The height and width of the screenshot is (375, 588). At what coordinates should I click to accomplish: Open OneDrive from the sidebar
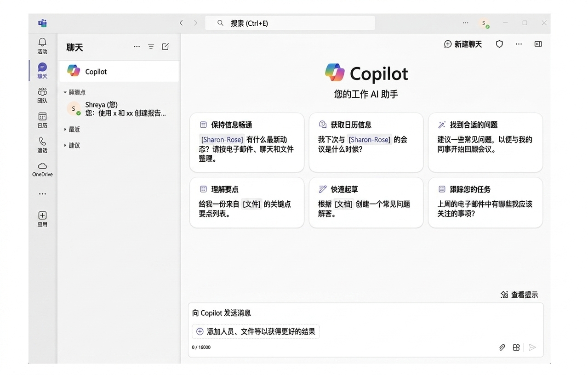pos(42,170)
